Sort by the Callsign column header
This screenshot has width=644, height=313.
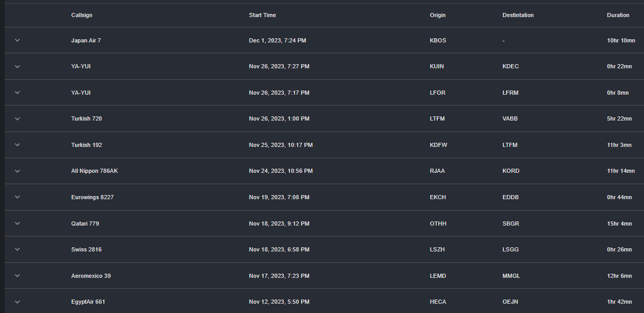(82, 15)
